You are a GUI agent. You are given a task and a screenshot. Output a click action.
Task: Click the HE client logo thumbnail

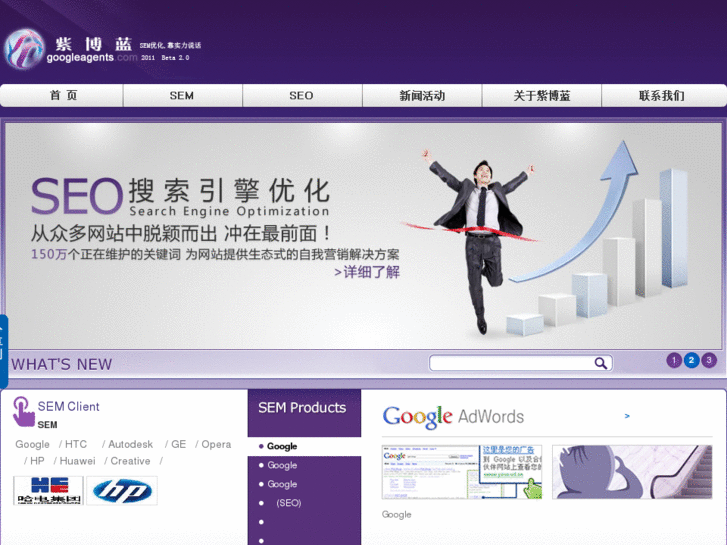point(49,491)
